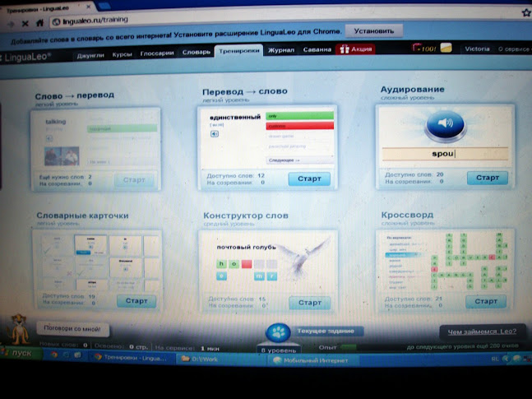Click the blue audio speaker button
The height and width of the screenshot is (399, 532).
[445, 125]
